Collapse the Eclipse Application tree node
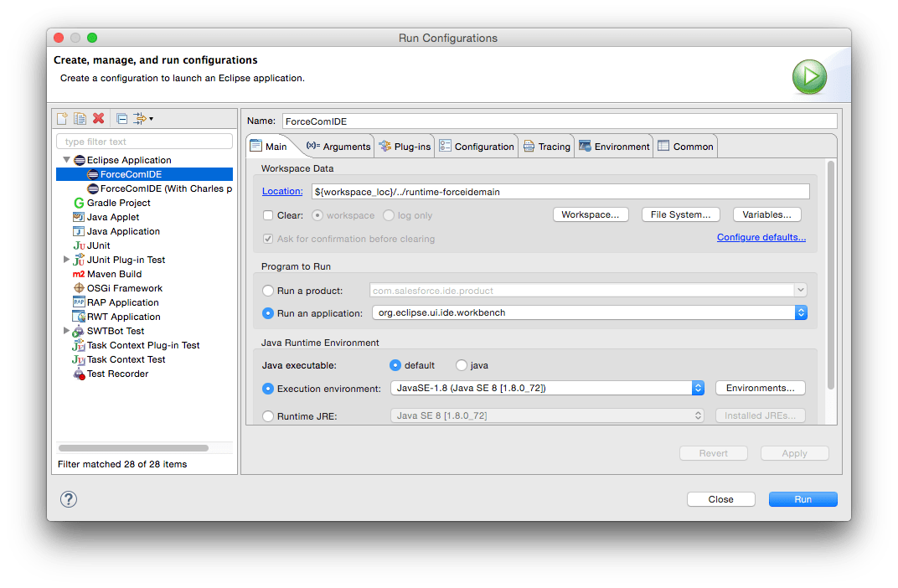This screenshot has width=898, height=588. click(66, 159)
